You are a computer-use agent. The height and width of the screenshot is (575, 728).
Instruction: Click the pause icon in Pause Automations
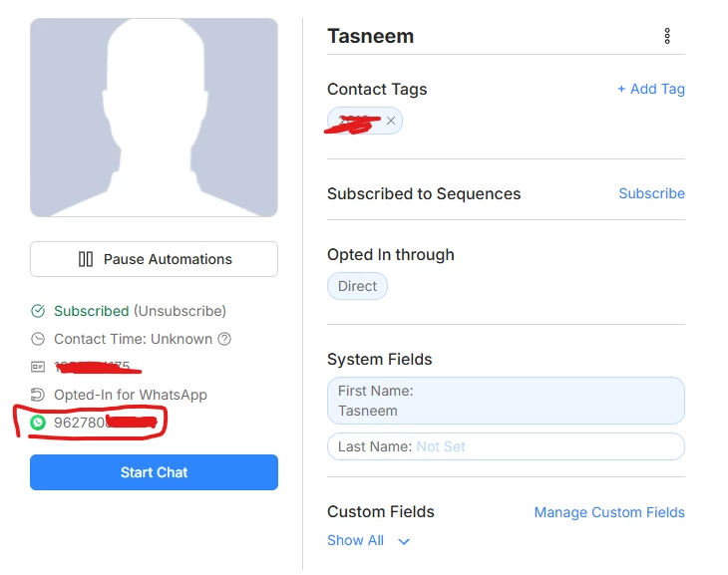point(86,259)
